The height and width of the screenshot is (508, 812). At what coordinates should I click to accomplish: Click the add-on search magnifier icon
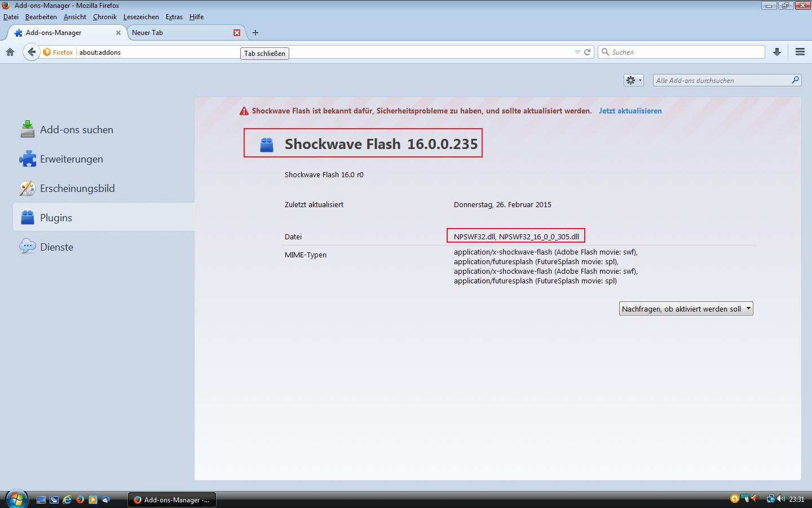pyautogui.click(x=795, y=80)
